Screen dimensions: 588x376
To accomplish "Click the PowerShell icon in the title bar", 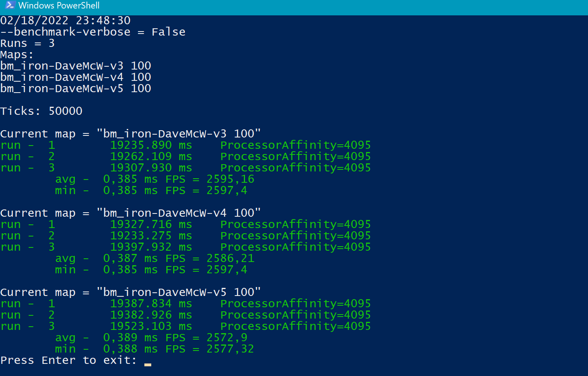I will [10, 6].
